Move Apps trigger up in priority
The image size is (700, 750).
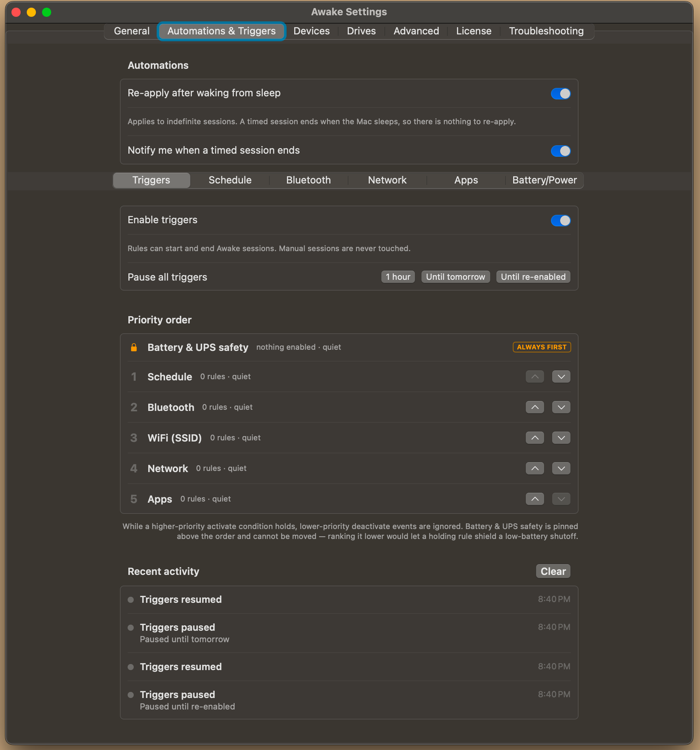click(x=535, y=499)
